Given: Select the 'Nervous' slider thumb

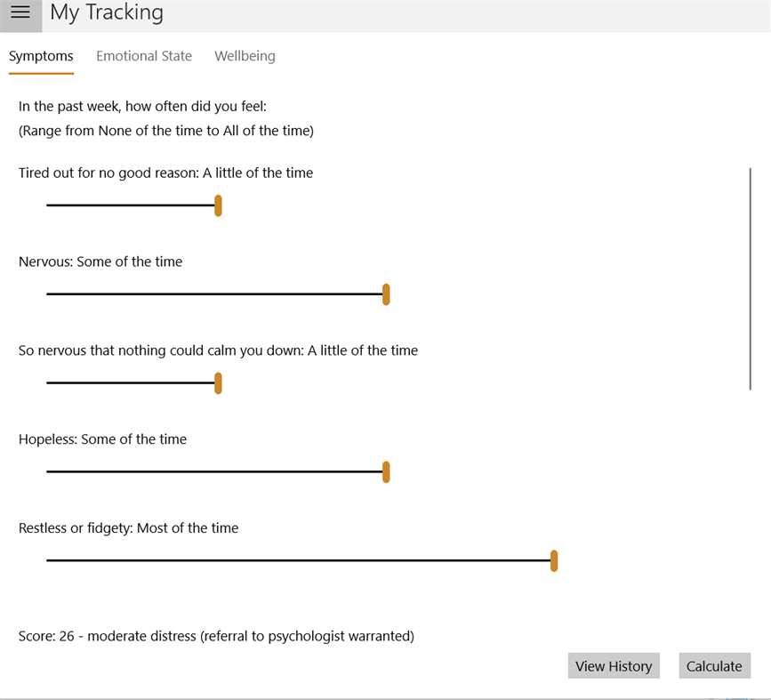Looking at the screenshot, I should [x=386, y=294].
